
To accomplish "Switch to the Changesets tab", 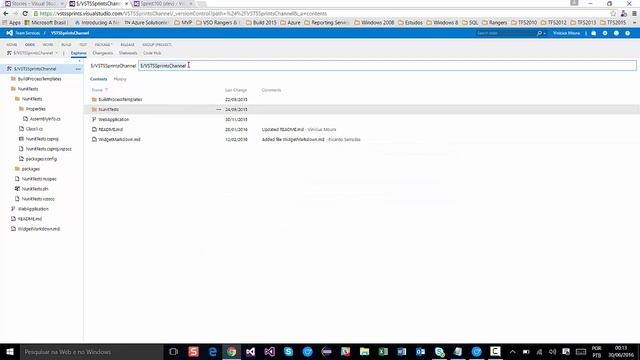I will (102, 53).
